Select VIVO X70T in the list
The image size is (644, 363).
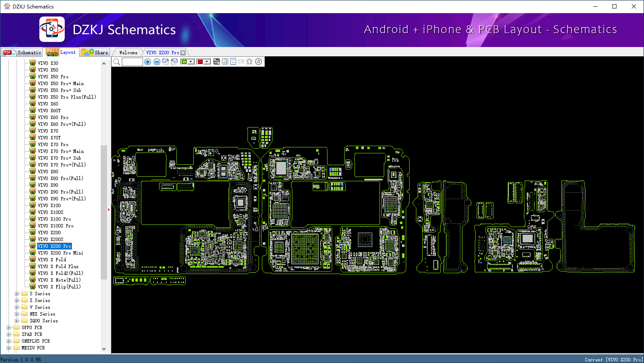[50, 138]
